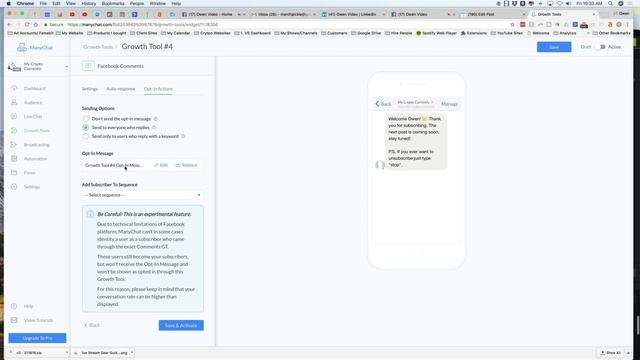Image resolution: width=640 pixels, height=360 pixels.
Task: Select Send only to users who reply with keyword
Action: (85, 136)
